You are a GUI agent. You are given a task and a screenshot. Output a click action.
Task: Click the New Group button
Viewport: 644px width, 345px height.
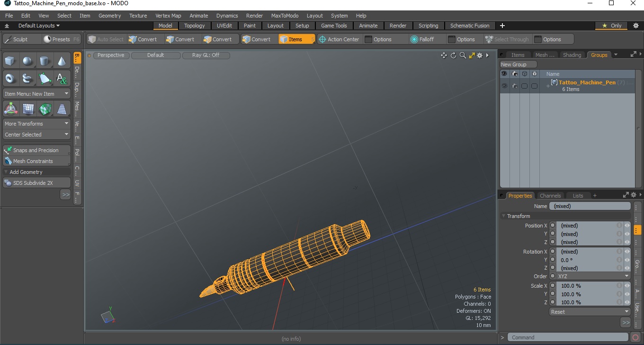click(x=519, y=64)
